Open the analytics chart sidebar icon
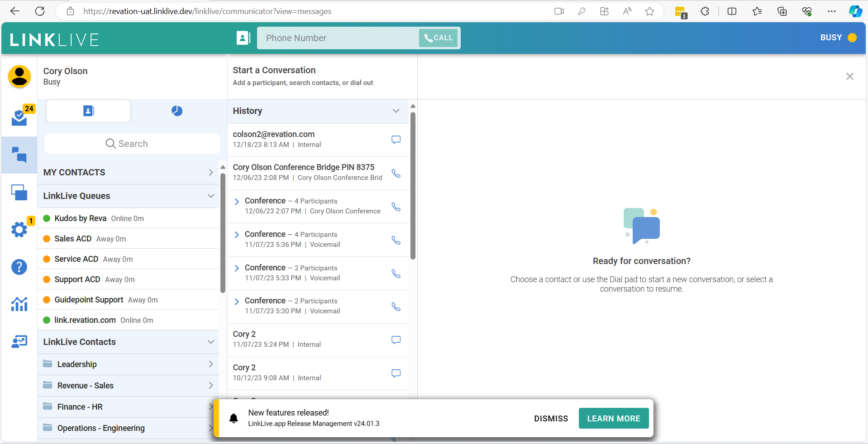The image size is (868, 444). click(19, 304)
